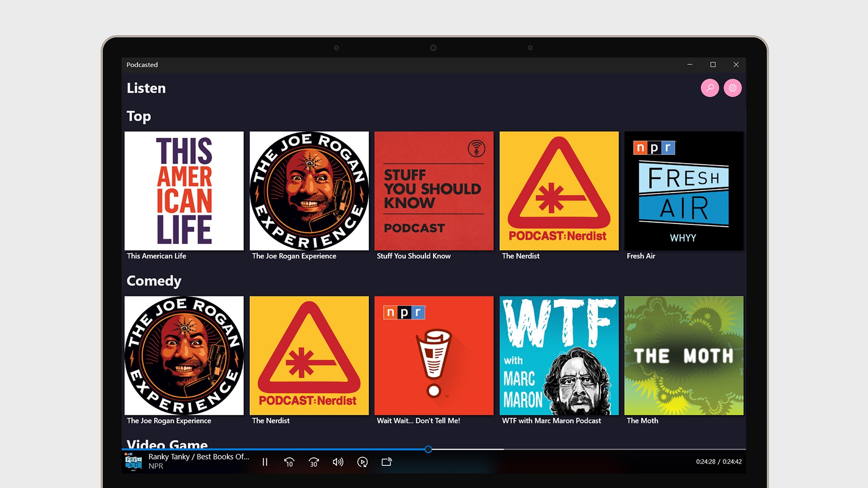The height and width of the screenshot is (488, 868).
Task: Open The Moth podcast
Action: 684,356
